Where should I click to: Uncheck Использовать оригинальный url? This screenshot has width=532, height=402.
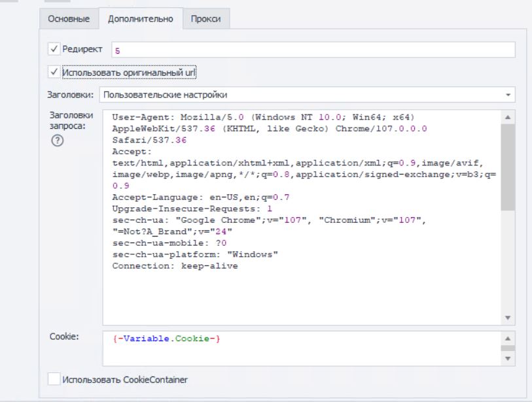(x=54, y=72)
